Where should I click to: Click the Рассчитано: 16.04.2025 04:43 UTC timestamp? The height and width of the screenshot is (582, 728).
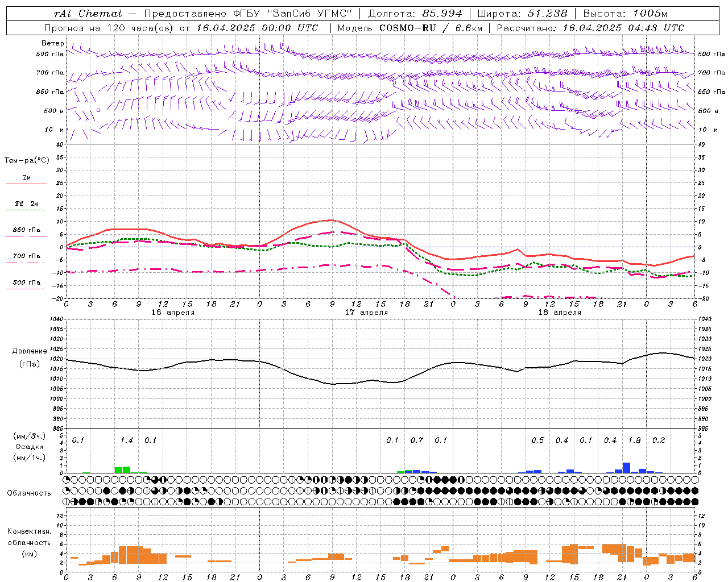pyautogui.click(x=590, y=28)
